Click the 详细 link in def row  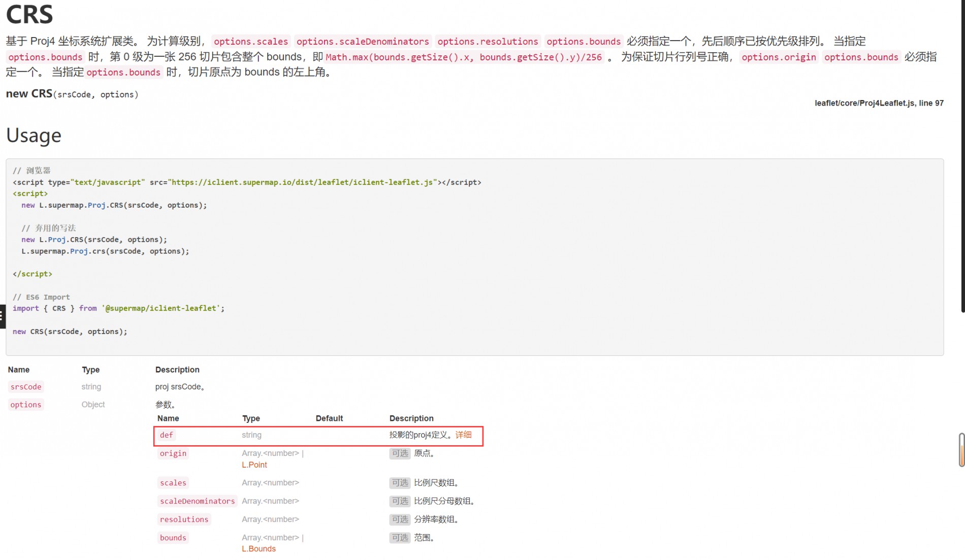(x=463, y=435)
